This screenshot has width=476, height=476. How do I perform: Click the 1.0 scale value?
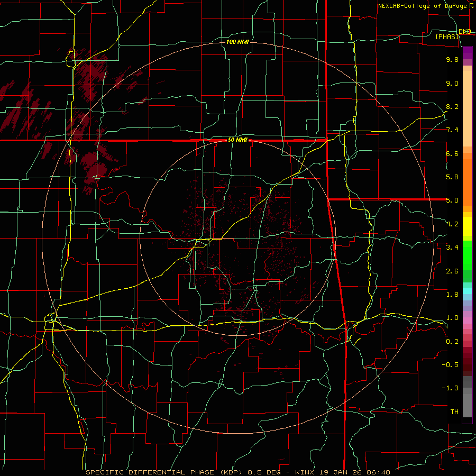click(x=452, y=318)
